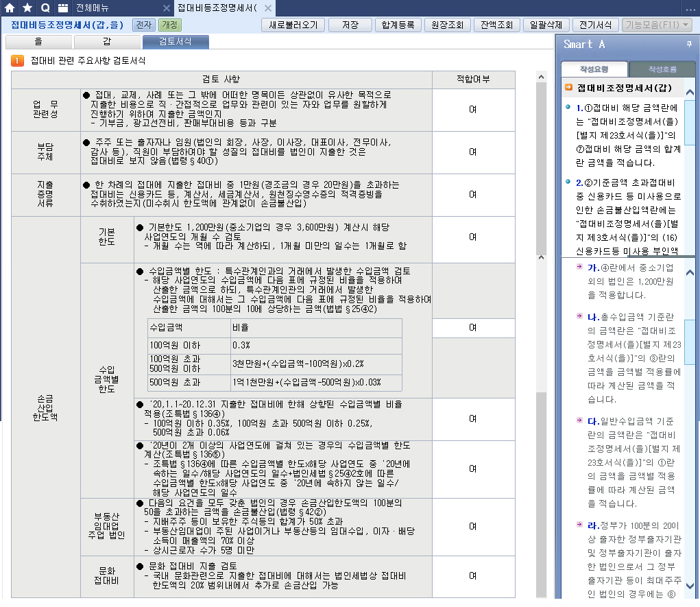700x607 pixels.
Task: Open 기능모음(F11) dropdown
Action: point(657,25)
